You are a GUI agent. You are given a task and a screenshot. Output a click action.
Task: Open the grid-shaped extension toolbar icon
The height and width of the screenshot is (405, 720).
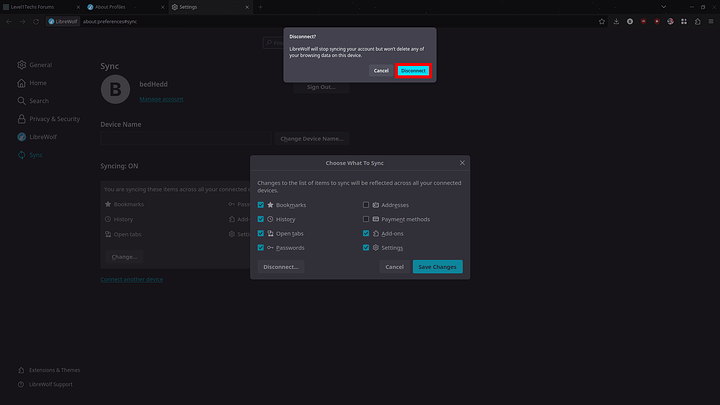click(x=684, y=22)
